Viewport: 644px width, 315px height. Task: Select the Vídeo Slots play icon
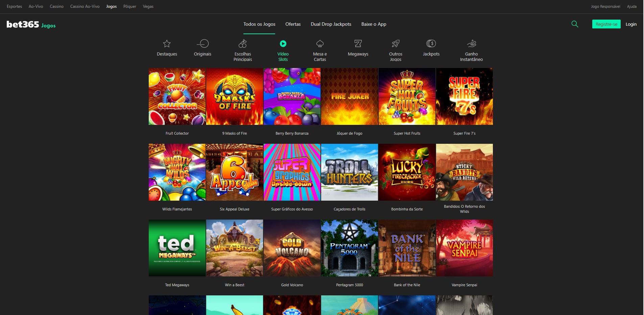[283, 44]
